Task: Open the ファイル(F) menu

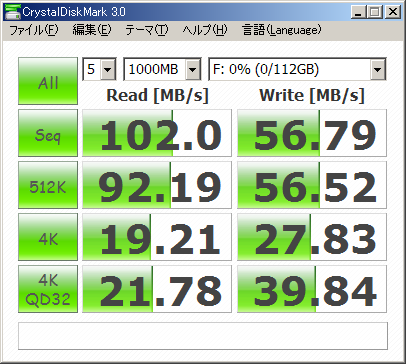Action: tap(34, 30)
